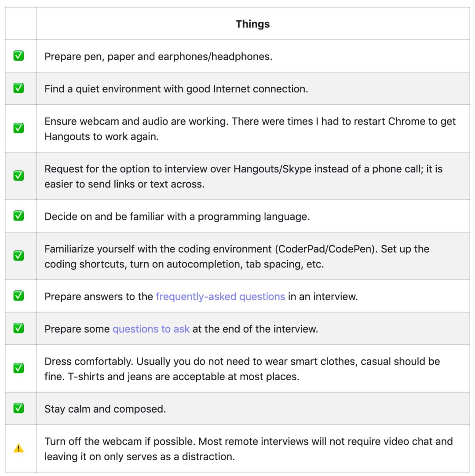
Task: Select checkmark icon beside 'Request for the option' row
Action: click(x=18, y=176)
